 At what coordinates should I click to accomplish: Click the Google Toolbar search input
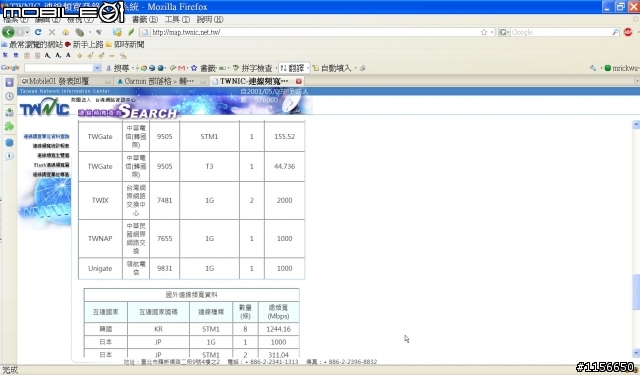(59, 68)
